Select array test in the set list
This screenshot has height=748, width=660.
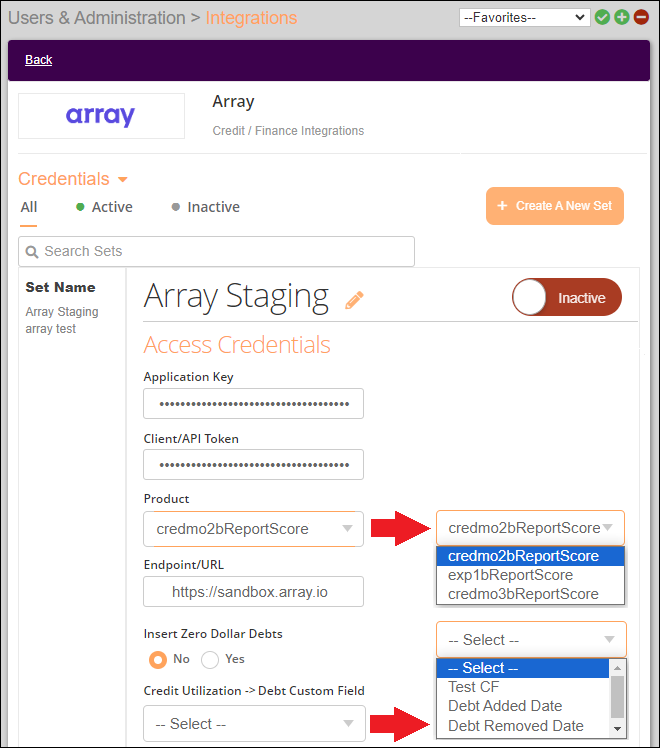point(51,329)
